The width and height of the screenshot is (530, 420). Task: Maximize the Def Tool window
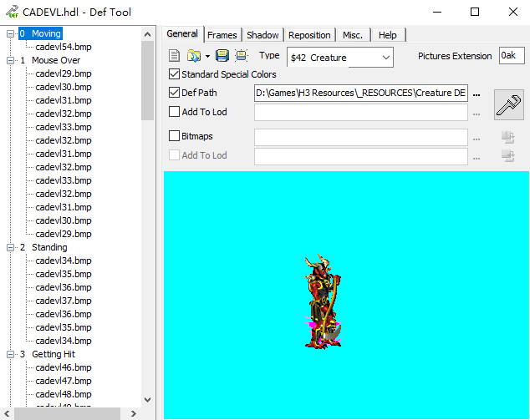point(475,12)
